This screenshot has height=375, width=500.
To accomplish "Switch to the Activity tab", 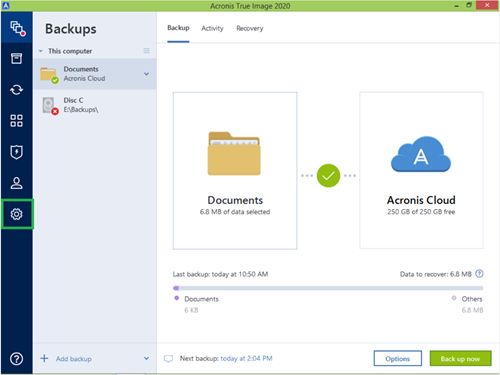I will pos(212,28).
